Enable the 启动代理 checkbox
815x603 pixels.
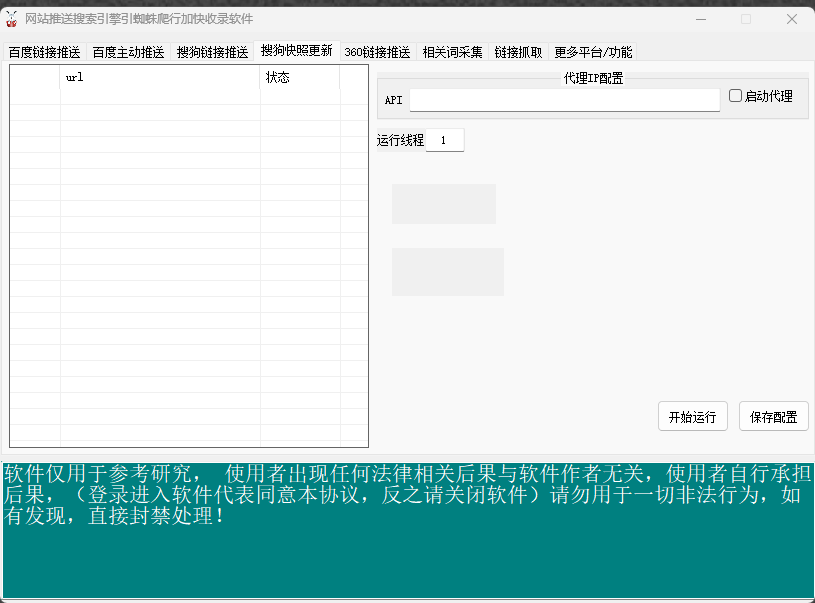[736, 96]
